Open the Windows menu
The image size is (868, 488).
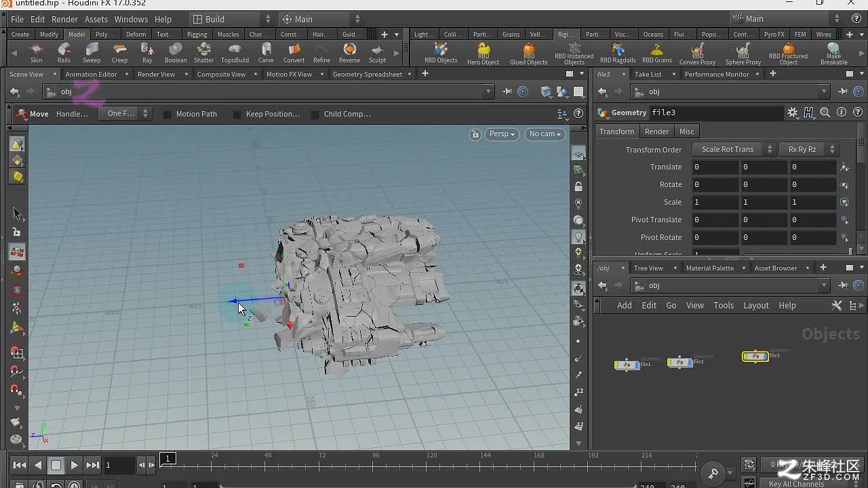[x=131, y=19]
